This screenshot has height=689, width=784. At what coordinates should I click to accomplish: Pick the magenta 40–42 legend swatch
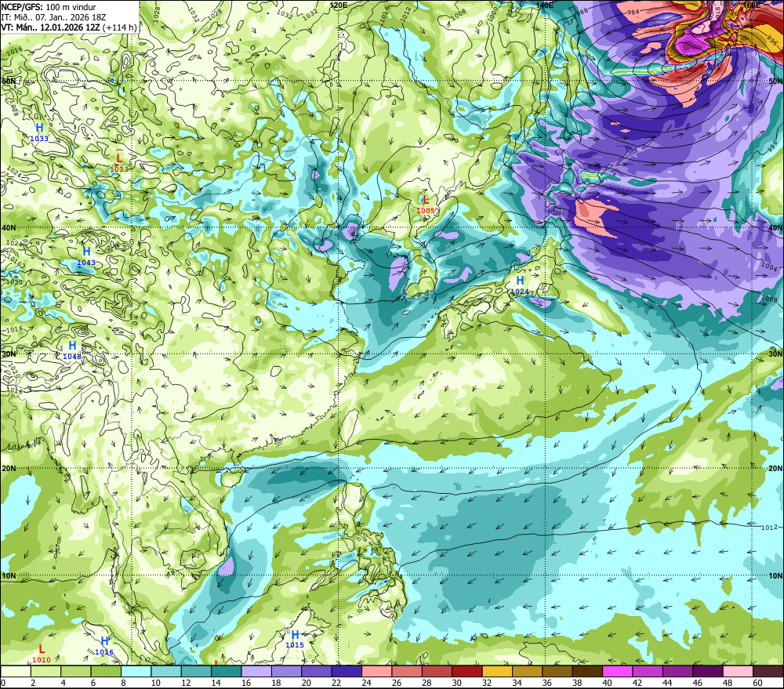pos(618,672)
